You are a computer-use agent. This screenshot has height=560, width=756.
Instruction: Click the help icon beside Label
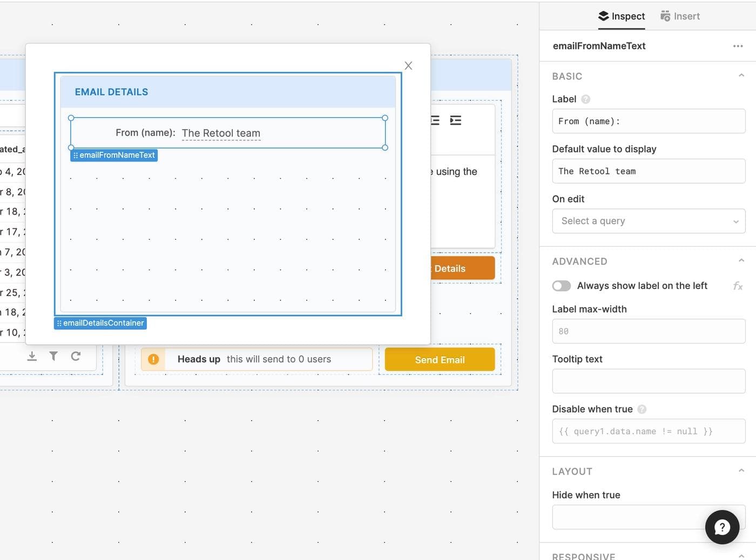(586, 99)
